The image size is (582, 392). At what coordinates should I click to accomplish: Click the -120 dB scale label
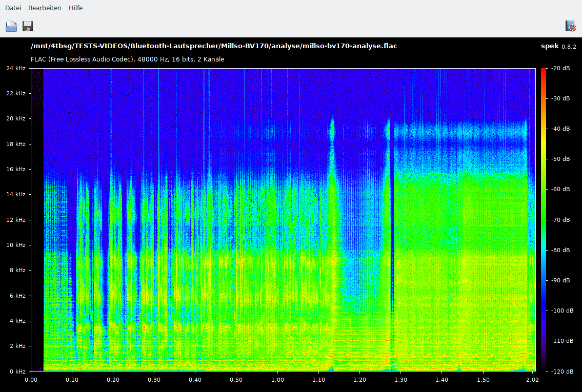point(562,371)
